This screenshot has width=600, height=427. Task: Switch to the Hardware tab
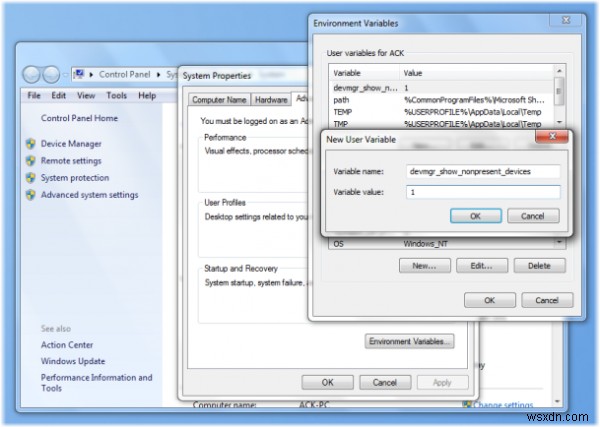pos(271,100)
